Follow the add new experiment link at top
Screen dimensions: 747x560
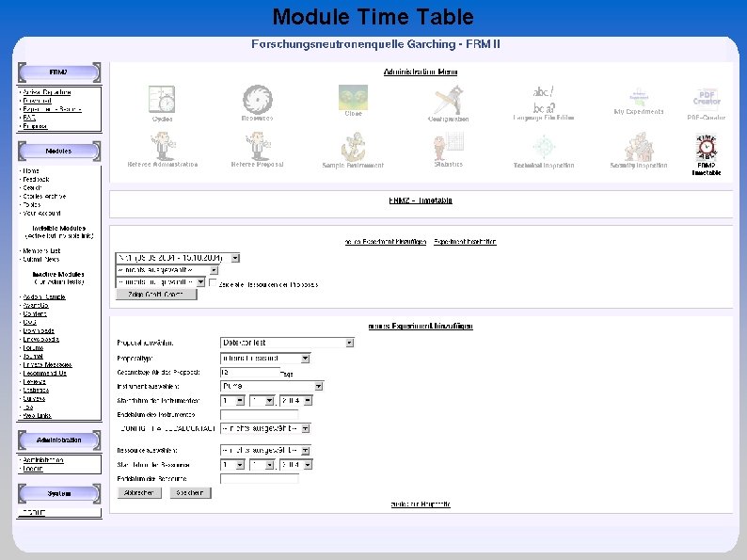pos(386,242)
